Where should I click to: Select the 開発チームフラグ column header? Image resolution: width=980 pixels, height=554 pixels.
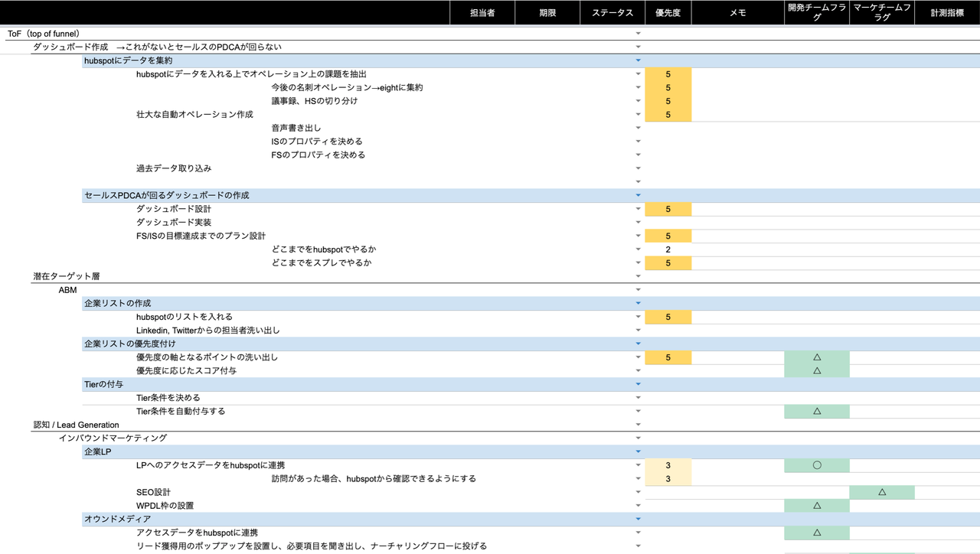pos(817,13)
